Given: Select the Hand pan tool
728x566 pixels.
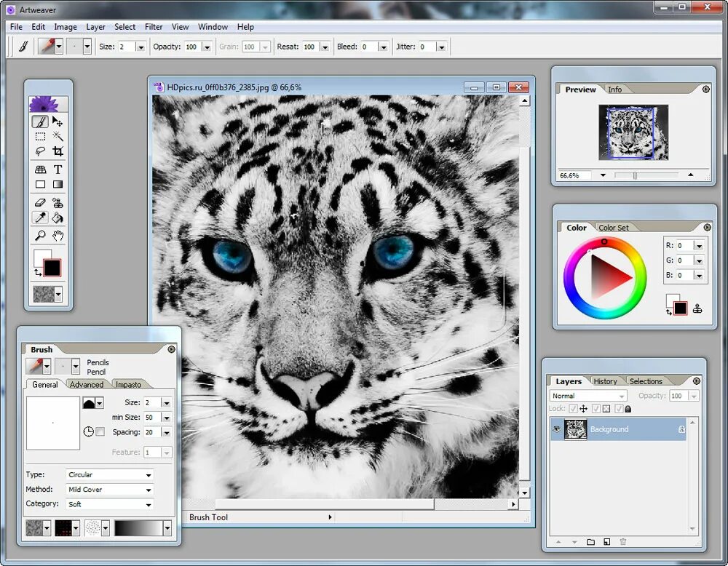Looking at the screenshot, I should coord(58,236).
